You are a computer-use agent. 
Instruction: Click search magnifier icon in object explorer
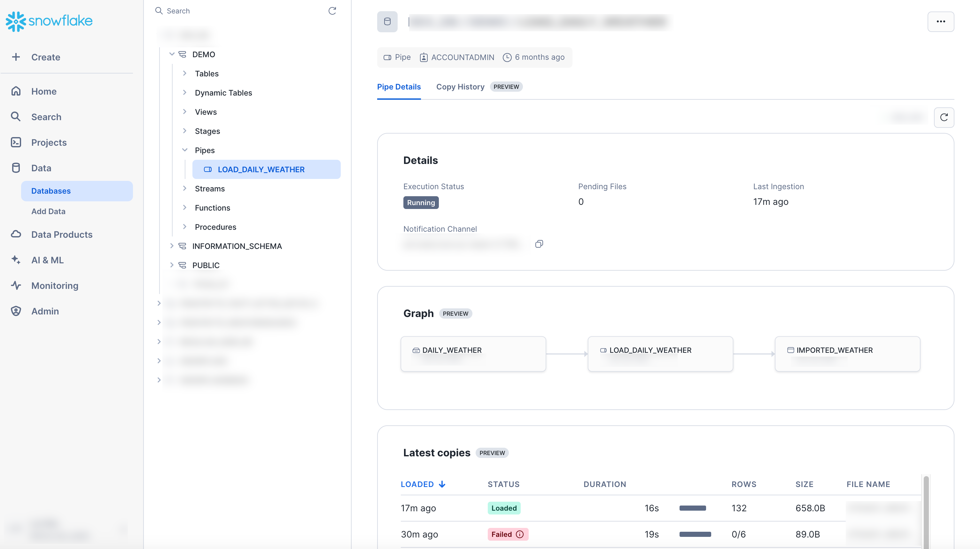pos(159,11)
